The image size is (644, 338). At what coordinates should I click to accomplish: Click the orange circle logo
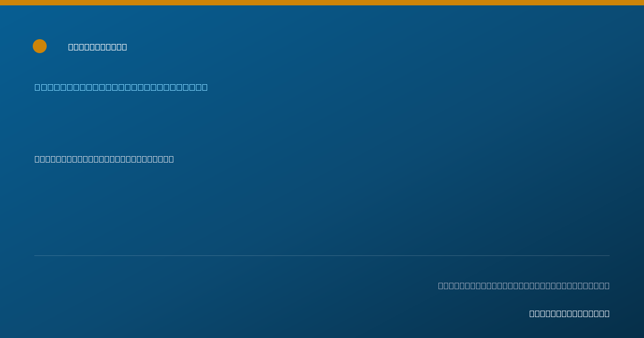[40, 46]
